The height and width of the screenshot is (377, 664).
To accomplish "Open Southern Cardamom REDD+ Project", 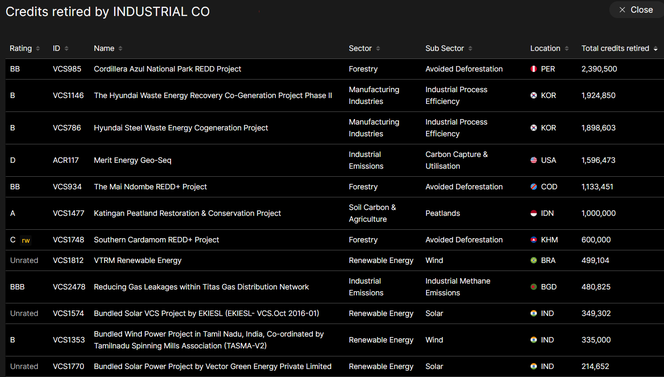I will (156, 240).
